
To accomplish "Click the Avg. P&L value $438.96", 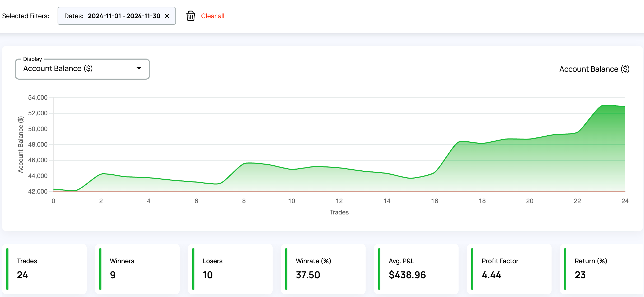I will 407,275.
